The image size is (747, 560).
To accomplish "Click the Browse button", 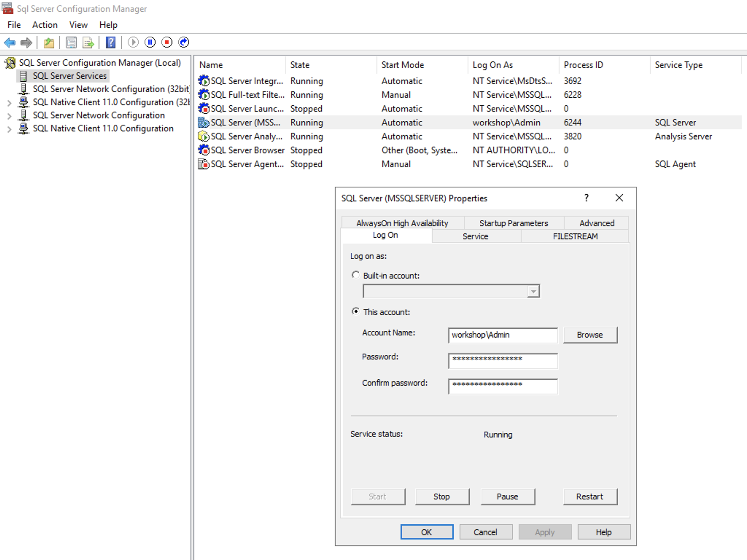I will pos(590,335).
